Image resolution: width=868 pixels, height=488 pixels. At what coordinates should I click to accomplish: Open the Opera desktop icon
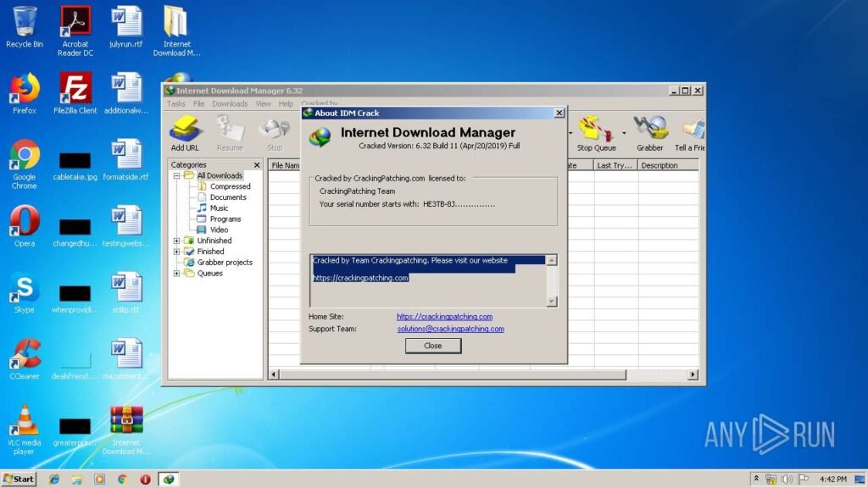[25, 225]
